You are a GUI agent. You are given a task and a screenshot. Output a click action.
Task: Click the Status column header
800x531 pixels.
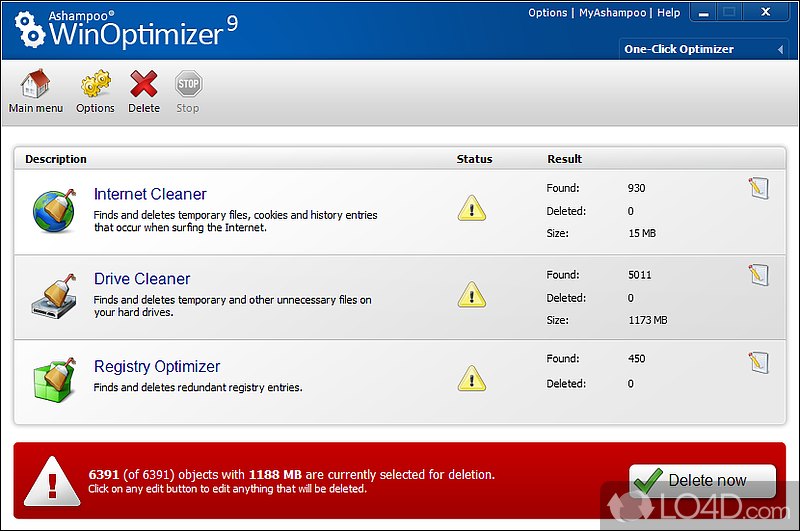tap(474, 159)
